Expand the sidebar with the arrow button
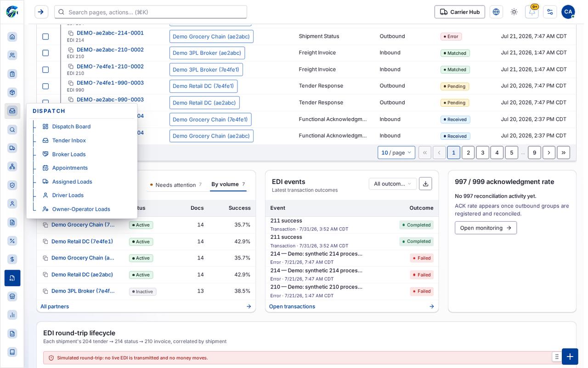Viewport: 588px width, 368px height. tap(41, 12)
